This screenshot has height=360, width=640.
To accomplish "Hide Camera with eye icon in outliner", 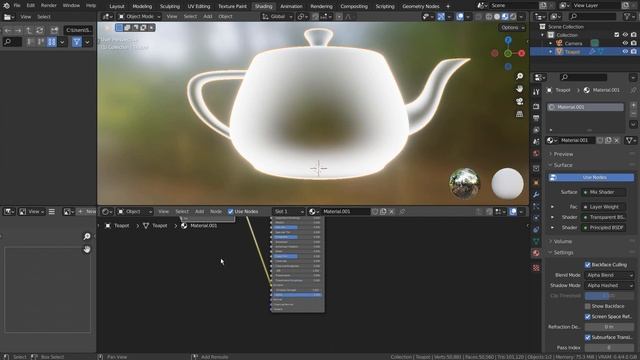I will [625, 43].
